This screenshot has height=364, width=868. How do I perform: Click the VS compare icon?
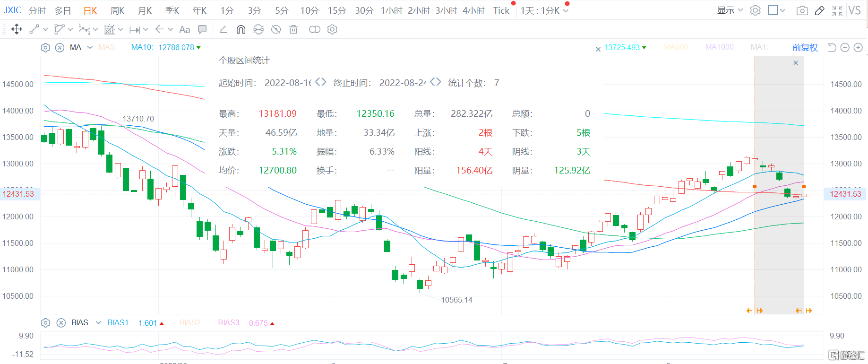[x=854, y=10]
